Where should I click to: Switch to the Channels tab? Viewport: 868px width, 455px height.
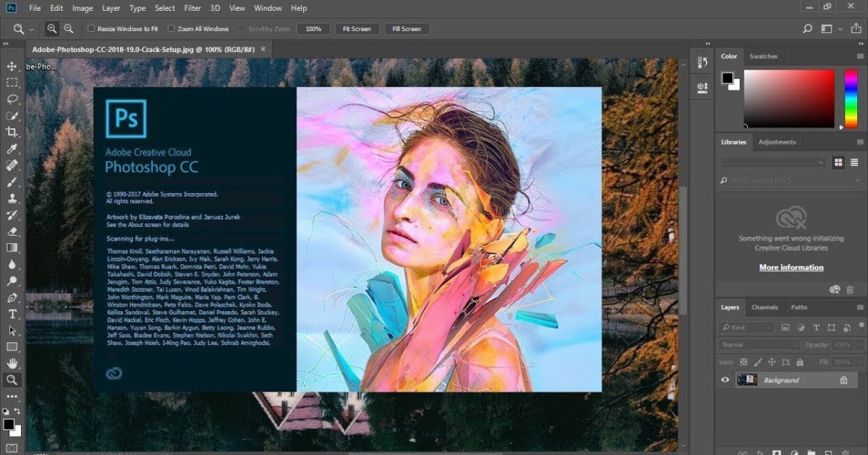(765, 307)
